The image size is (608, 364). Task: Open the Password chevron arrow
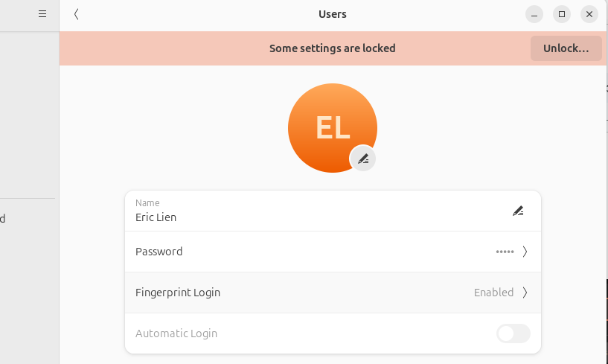tap(525, 252)
